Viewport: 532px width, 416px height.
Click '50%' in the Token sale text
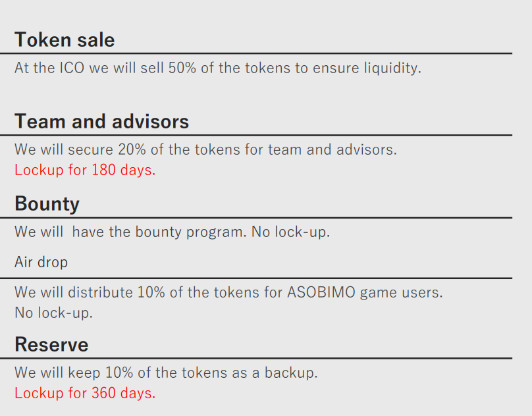tap(182, 68)
